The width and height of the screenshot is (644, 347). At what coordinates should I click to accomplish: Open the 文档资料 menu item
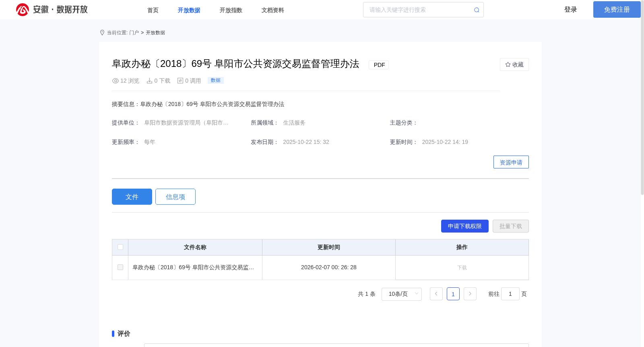[x=273, y=10]
